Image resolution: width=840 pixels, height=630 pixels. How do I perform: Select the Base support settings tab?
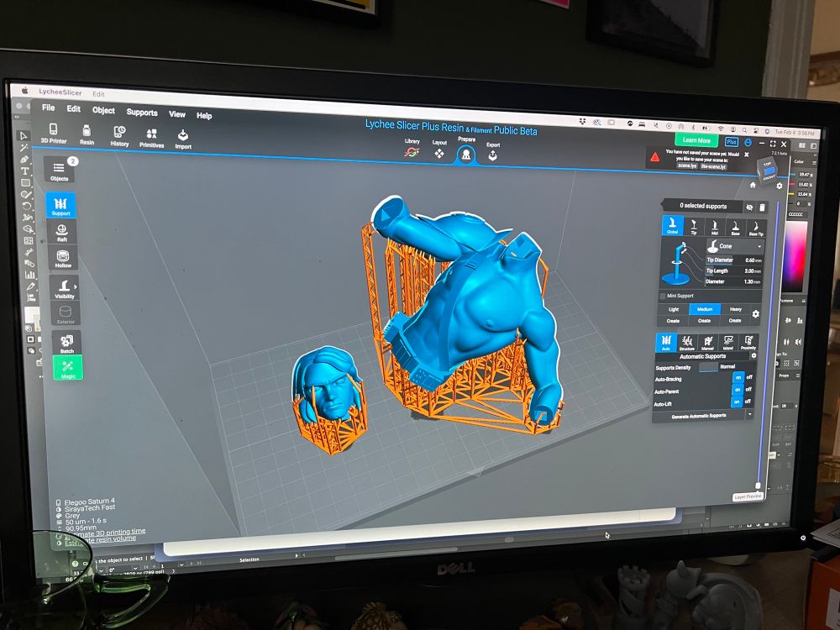[x=735, y=228]
